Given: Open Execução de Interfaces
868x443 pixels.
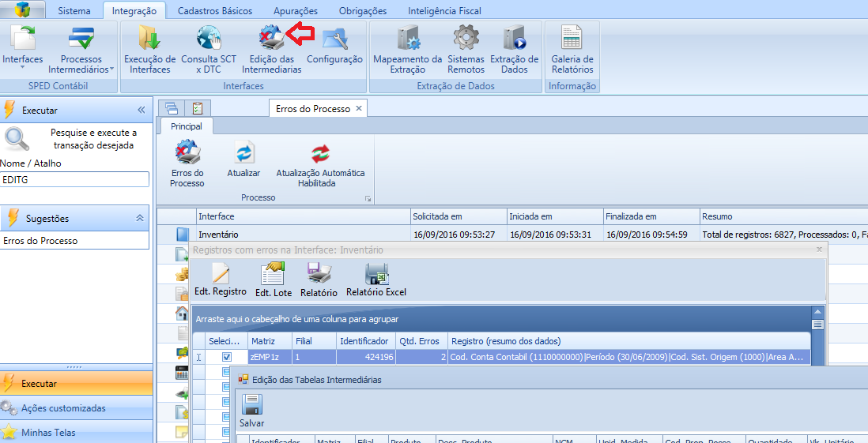Looking at the screenshot, I should point(149,50).
